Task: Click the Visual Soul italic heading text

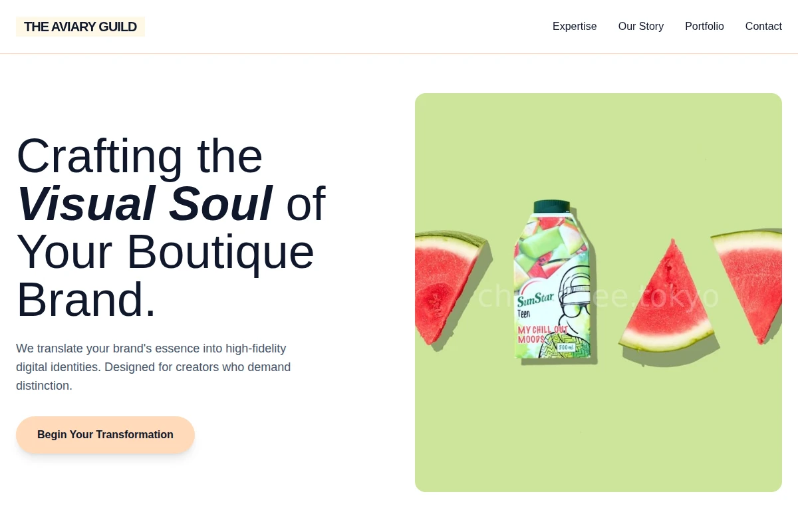Action: 144,203
